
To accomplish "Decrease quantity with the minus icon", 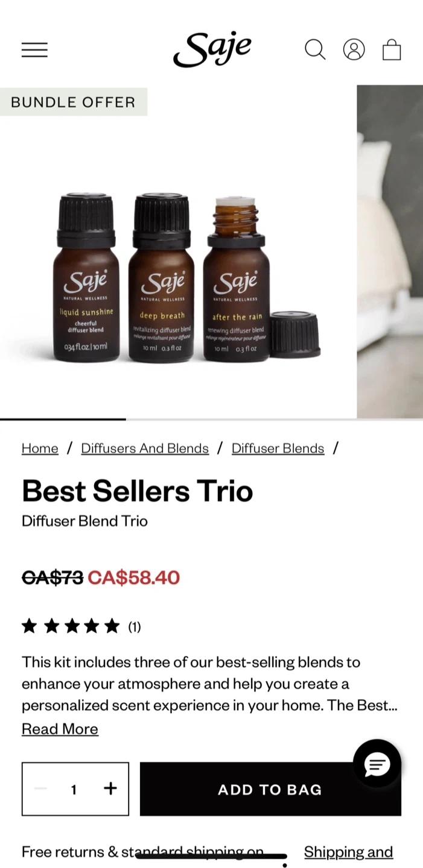I will (x=40, y=788).
